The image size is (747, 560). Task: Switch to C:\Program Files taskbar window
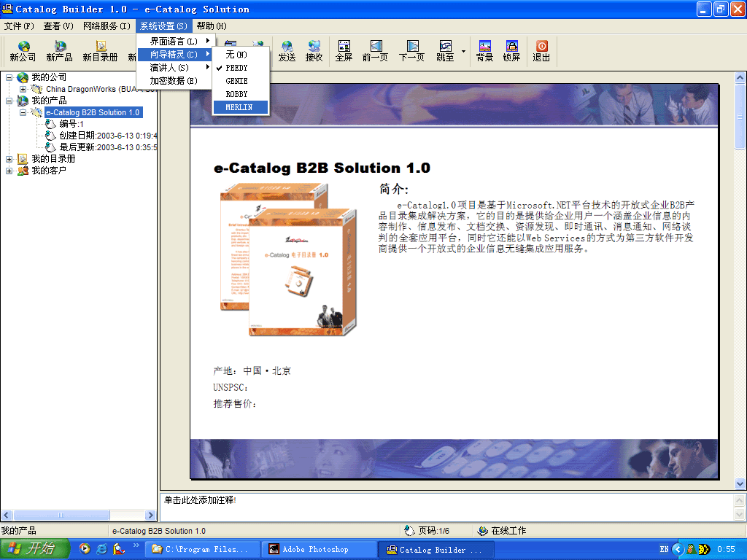click(203, 550)
